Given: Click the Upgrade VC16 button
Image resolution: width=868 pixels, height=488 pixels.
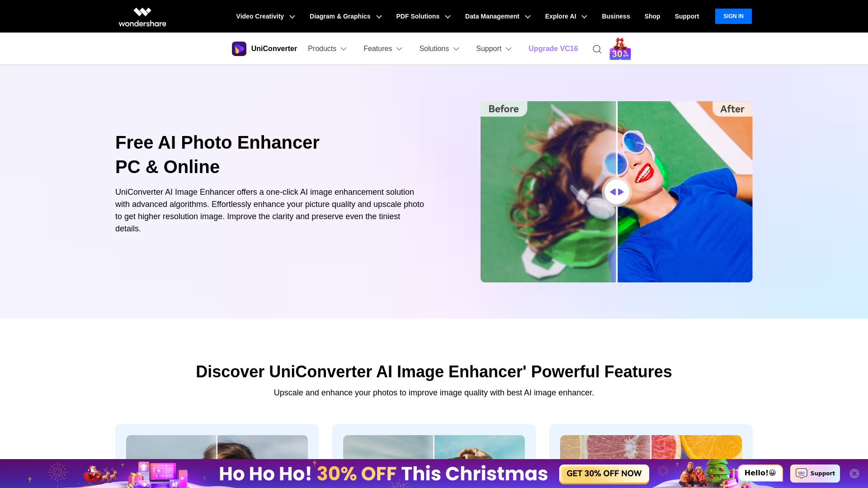Looking at the screenshot, I should click(x=553, y=48).
